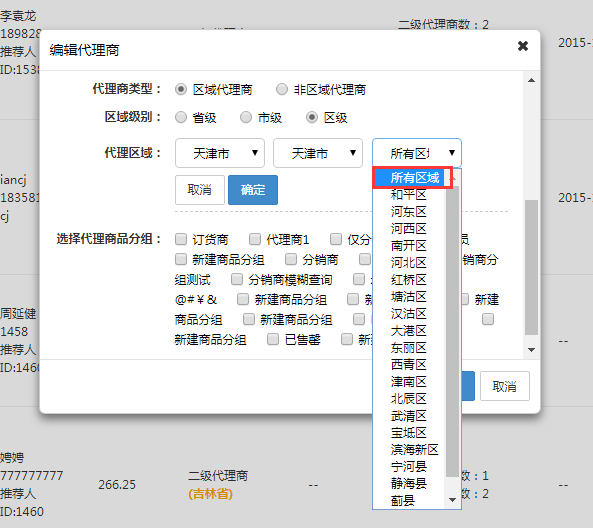Click the dialog's vertical scrollbar thumb

point(531,267)
